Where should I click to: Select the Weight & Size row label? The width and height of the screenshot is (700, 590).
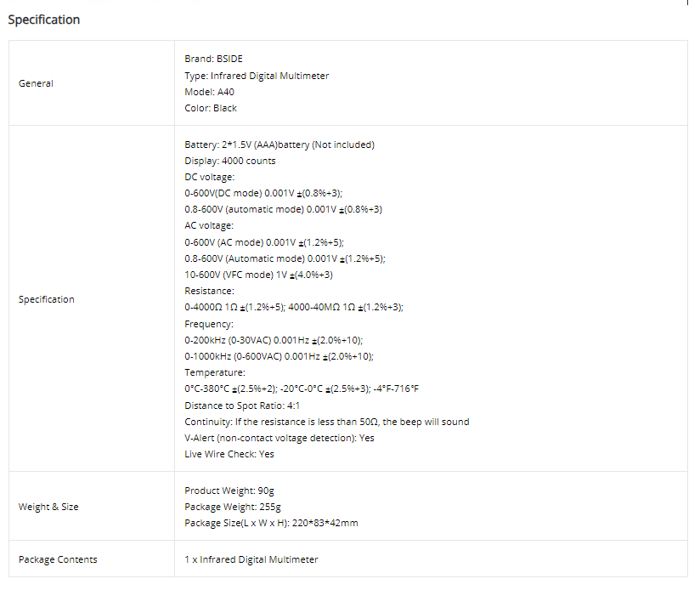[48, 507]
